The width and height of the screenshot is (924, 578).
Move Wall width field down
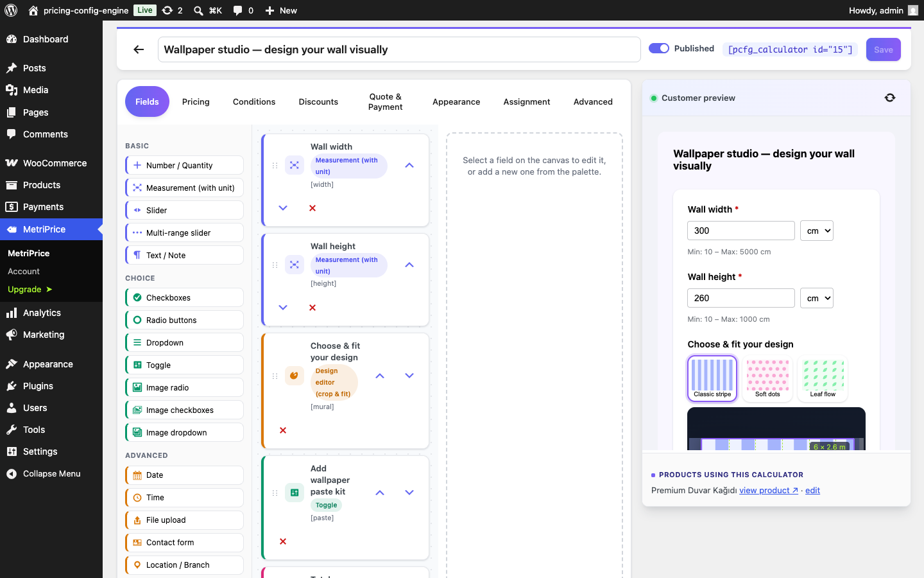click(x=283, y=208)
